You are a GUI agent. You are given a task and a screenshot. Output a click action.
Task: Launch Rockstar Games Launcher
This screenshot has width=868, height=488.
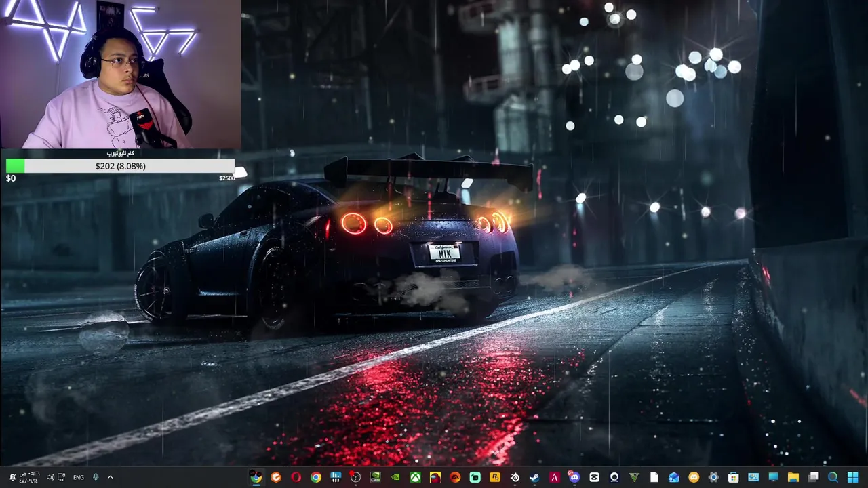495,477
